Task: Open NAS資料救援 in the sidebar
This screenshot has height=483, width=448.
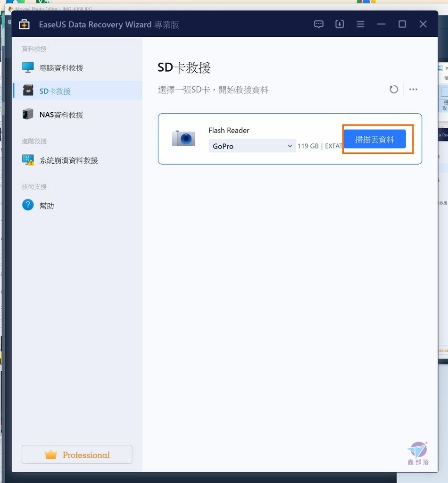Action: click(x=77, y=115)
